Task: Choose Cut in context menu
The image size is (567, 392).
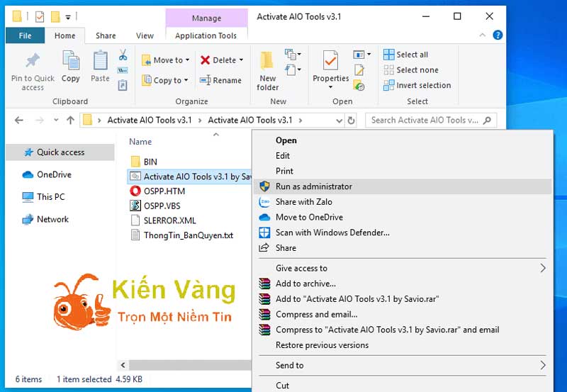Action: click(x=402, y=385)
